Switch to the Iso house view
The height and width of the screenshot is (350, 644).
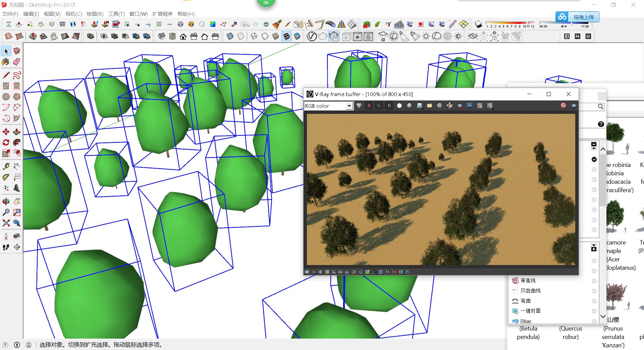tap(162, 36)
